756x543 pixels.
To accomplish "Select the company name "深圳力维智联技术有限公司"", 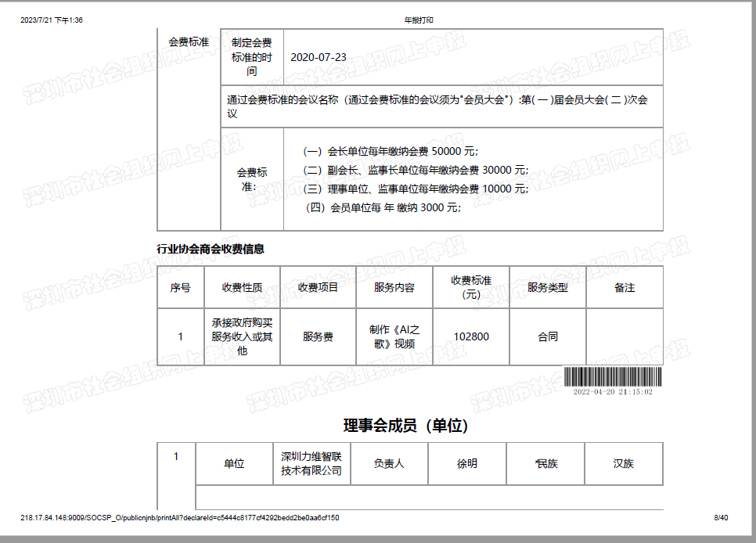I will click(311, 463).
